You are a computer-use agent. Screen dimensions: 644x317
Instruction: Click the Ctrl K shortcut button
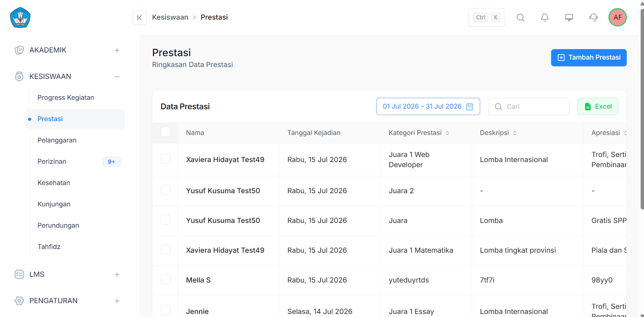[487, 17]
